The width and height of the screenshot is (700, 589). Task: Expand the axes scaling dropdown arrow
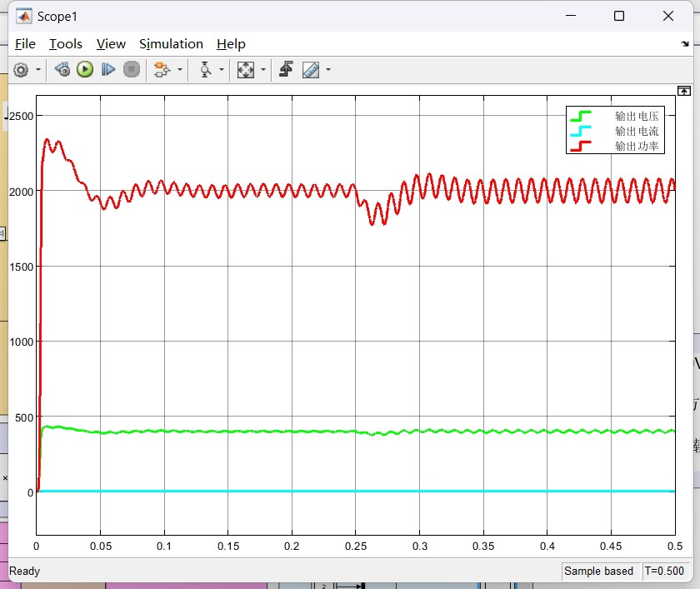[263, 70]
